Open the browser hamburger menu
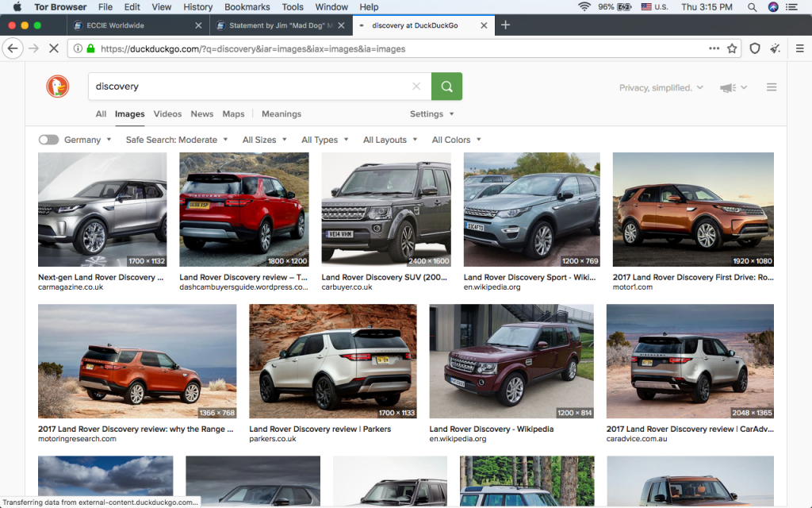This screenshot has height=508, width=812. pos(799,48)
